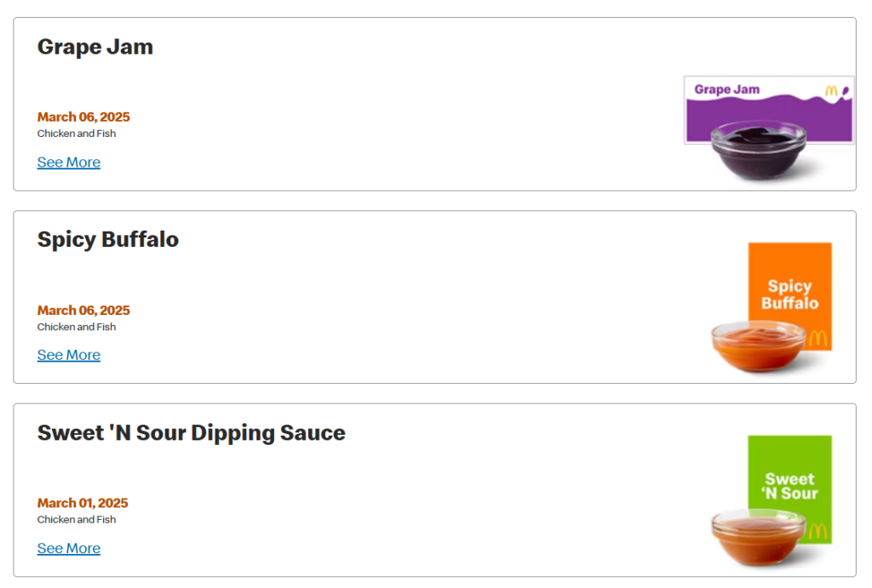The width and height of the screenshot is (872, 588).
Task: Click the orange Spicy Buffalo packet
Action: 789,281
